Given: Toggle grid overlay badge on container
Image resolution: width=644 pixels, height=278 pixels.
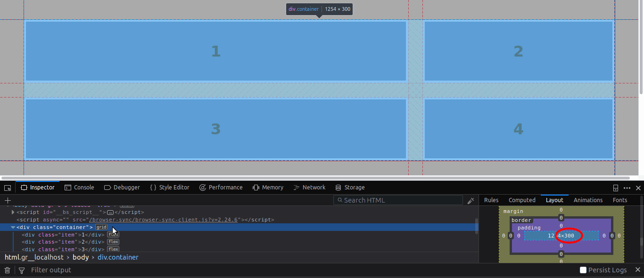Looking at the screenshot, I should [101, 227].
